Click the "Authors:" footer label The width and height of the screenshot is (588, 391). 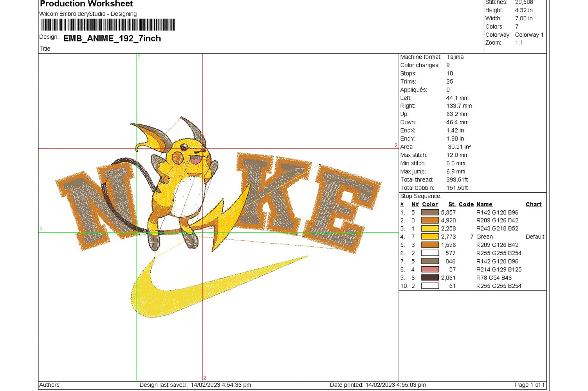(x=50, y=385)
